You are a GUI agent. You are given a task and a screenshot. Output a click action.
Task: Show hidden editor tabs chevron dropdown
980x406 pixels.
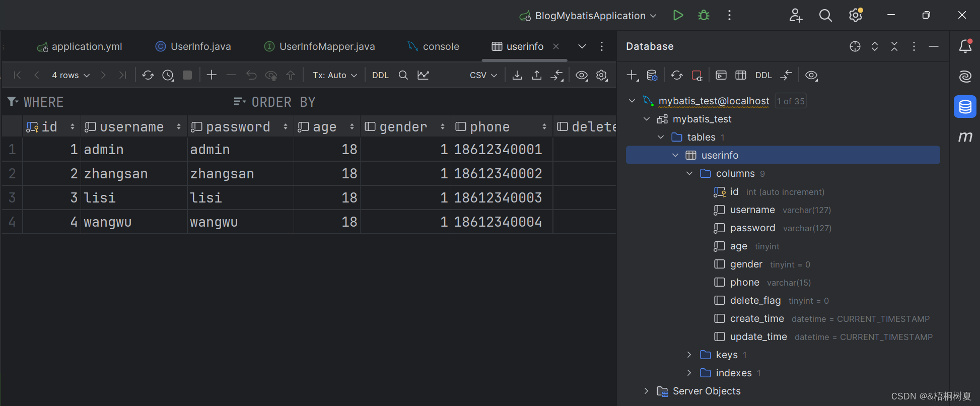click(x=582, y=46)
